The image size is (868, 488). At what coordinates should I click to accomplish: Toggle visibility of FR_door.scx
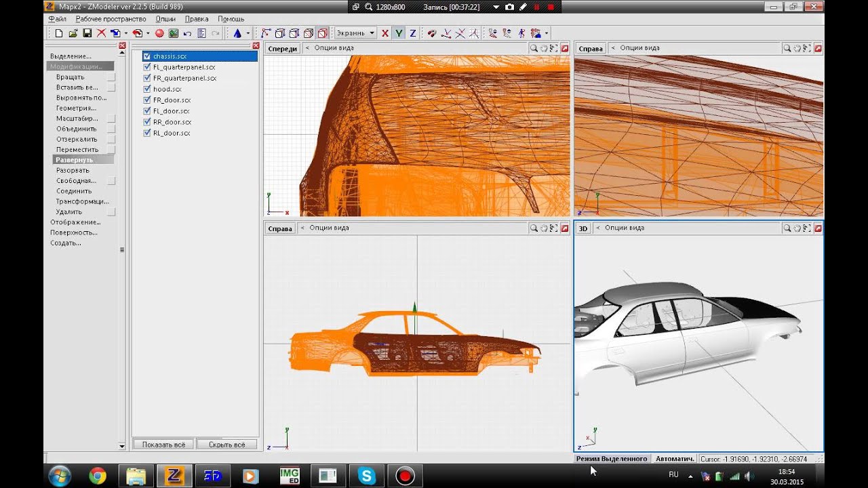click(x=146, y=100)
